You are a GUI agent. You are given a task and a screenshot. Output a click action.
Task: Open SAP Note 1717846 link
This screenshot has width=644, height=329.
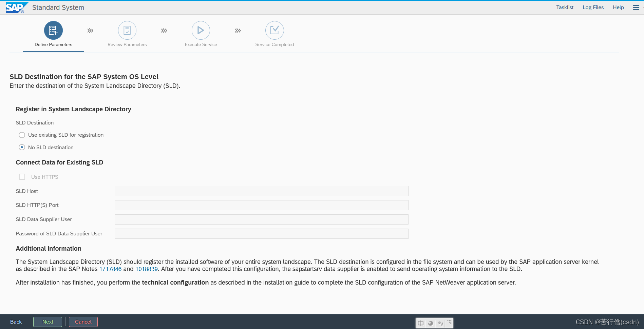tap(110, 269)
